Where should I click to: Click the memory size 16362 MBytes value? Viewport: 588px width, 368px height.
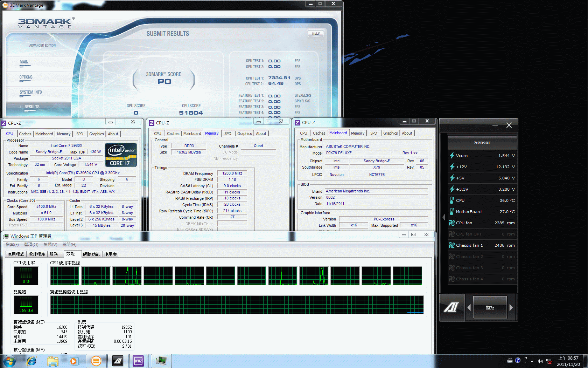[x=189, y=152]
